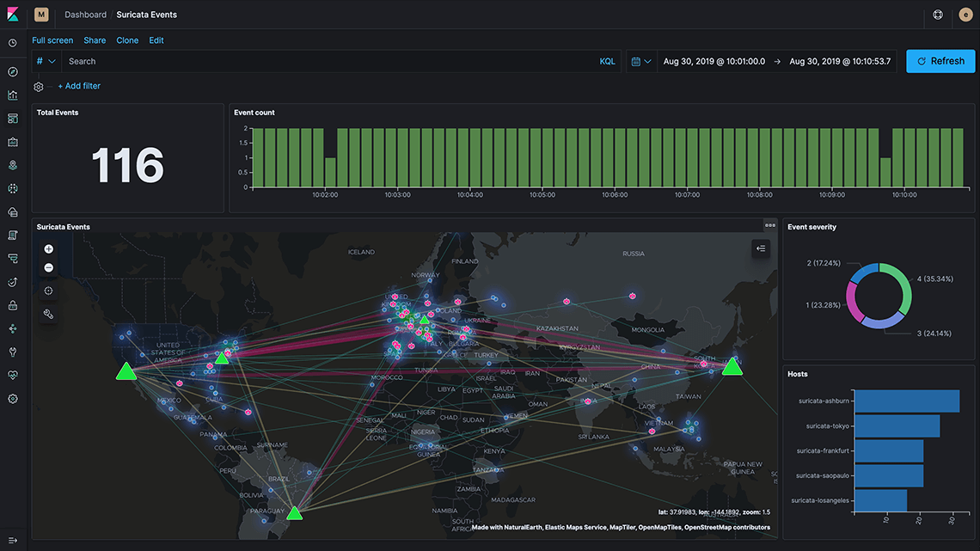Screen dimensions: 980x551
Task: Expand the side navigation via bottom icon
Action: click(x=13, y=541)
